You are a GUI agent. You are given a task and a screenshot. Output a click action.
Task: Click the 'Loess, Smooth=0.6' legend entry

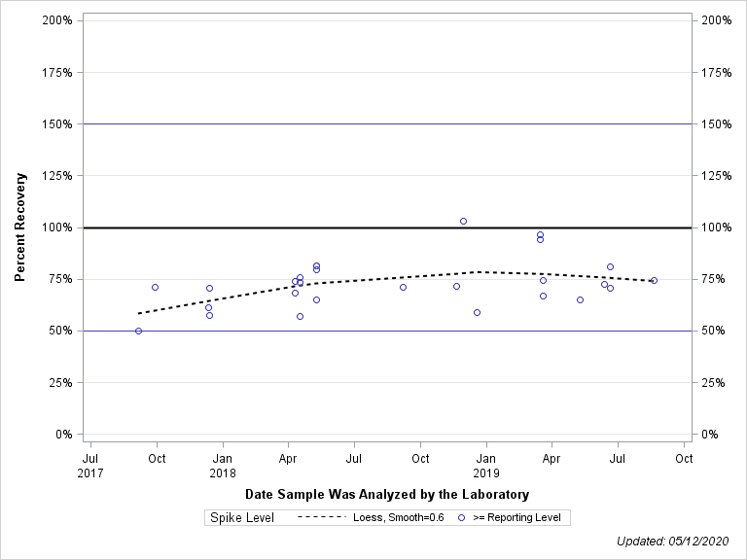click(398, 517)
